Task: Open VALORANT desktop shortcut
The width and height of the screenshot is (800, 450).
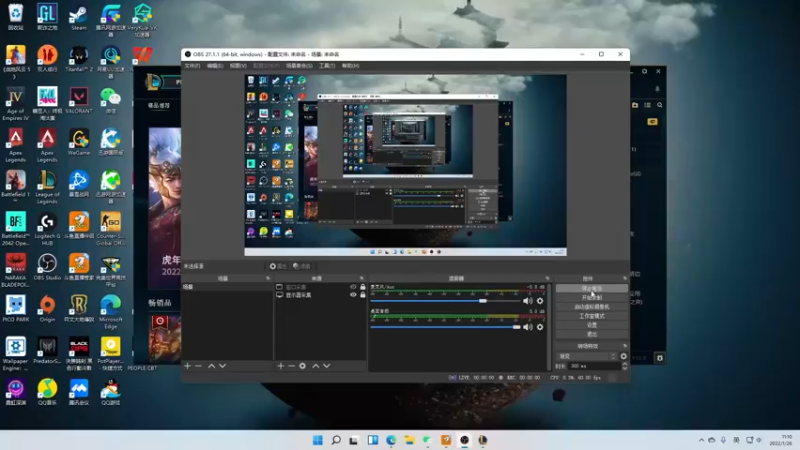Action: point(79,100)
